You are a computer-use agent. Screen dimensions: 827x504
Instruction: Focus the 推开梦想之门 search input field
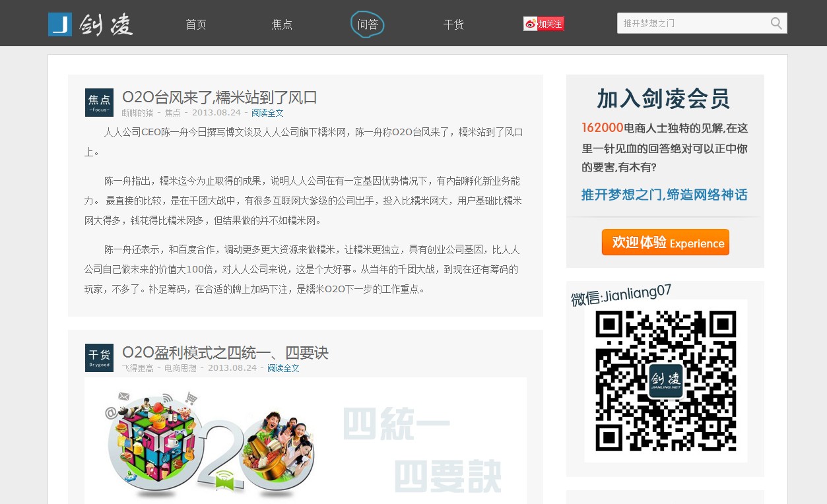[x=693, y=24]
